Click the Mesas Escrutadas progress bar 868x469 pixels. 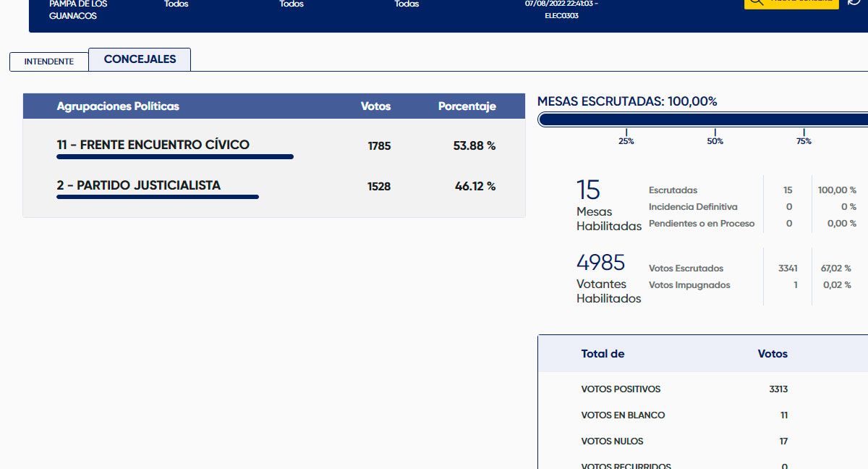(x=702, y=119)
